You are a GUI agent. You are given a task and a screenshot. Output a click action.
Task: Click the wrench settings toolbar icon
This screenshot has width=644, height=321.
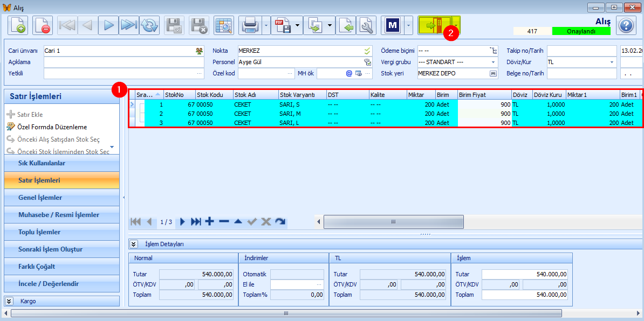pos(366,25)
